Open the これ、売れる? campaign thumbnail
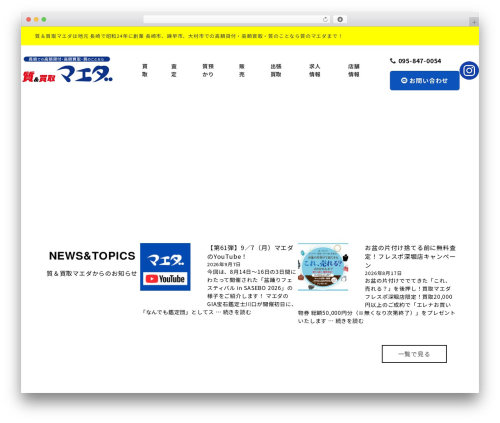 coord(323,267)
